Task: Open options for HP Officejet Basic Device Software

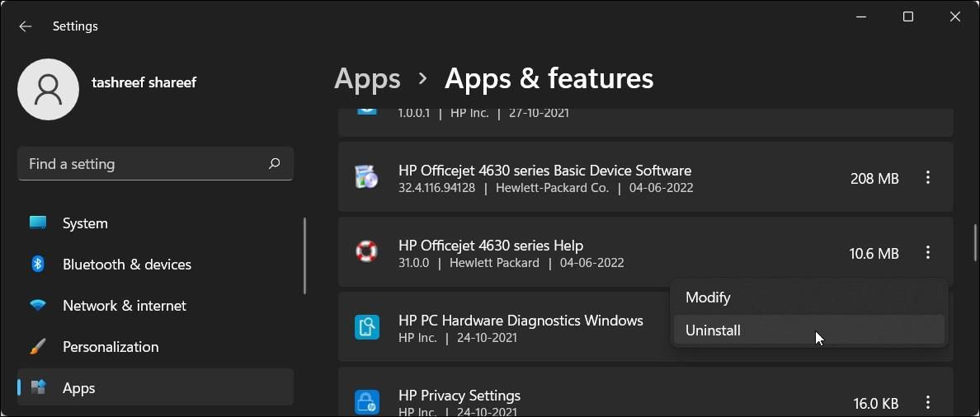Action: [928, 178]
